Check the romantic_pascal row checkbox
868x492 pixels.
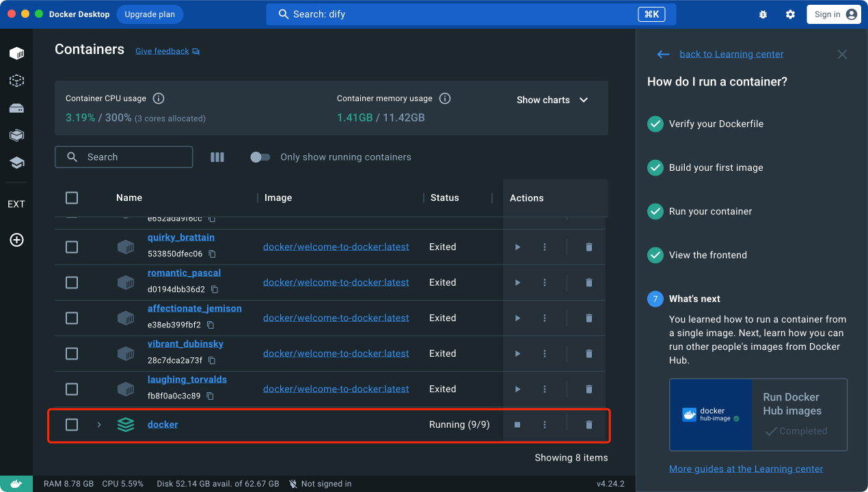click(x=72, y=282)
